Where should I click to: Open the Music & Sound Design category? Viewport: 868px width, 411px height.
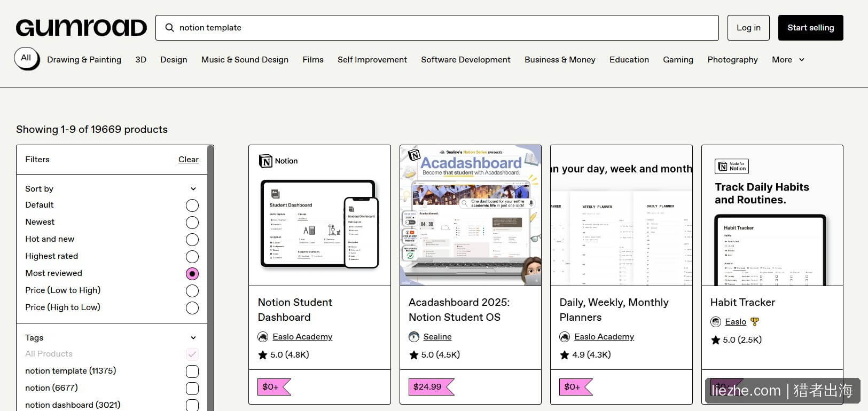coord(245,60)
